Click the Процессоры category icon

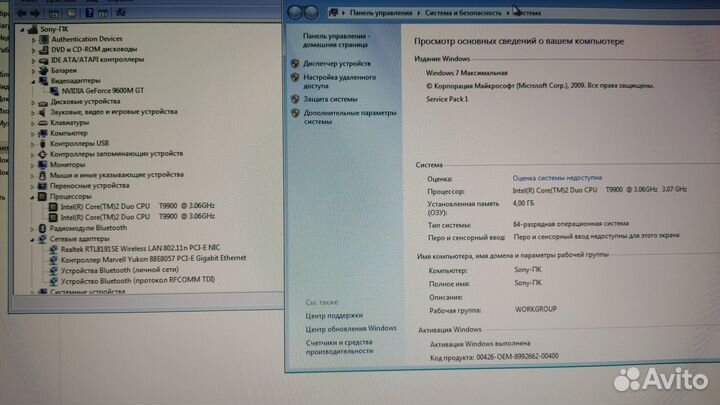(x=42, y=197)
